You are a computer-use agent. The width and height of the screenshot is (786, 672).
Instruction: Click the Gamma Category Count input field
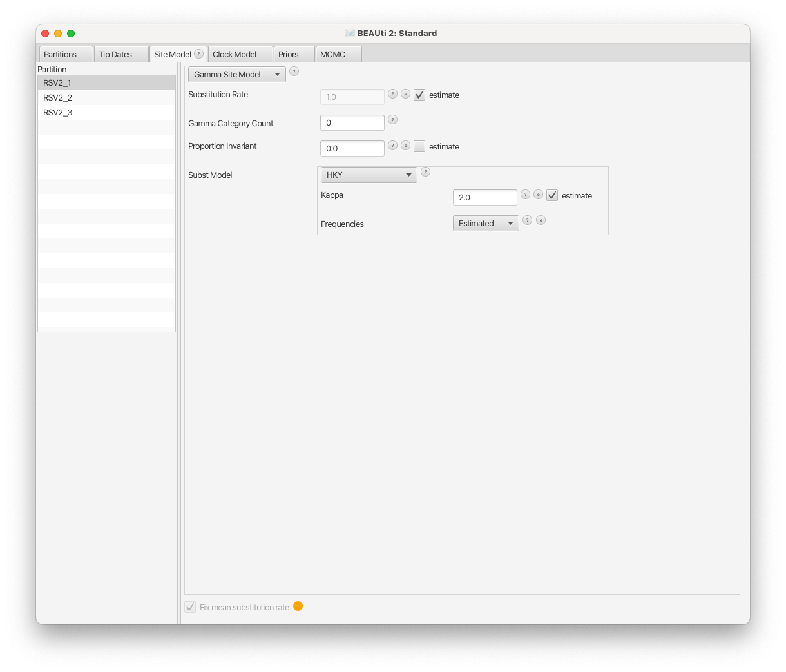tap(352, 122)
